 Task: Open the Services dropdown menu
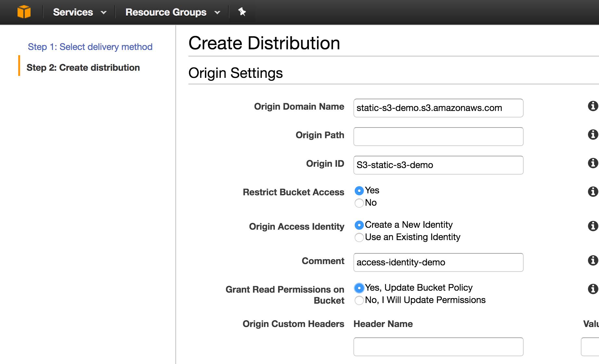(80, 12)
